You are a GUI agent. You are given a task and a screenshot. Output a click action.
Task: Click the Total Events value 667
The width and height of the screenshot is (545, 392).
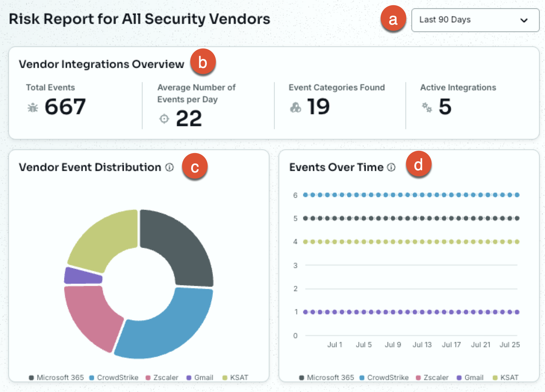(x=65, y=107)
